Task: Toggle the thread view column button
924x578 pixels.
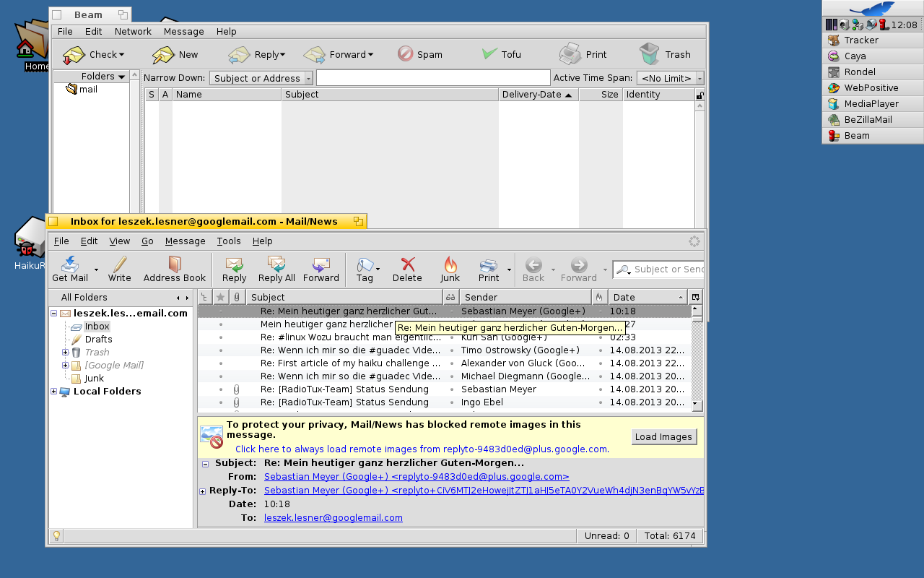Action: click(x=204, y=297)
